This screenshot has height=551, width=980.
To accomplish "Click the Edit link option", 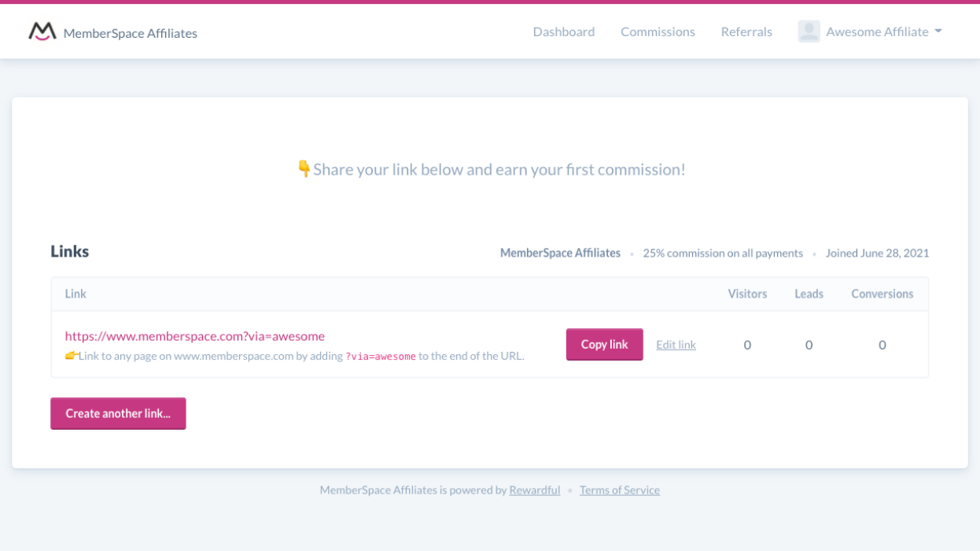I will [676, 345].
